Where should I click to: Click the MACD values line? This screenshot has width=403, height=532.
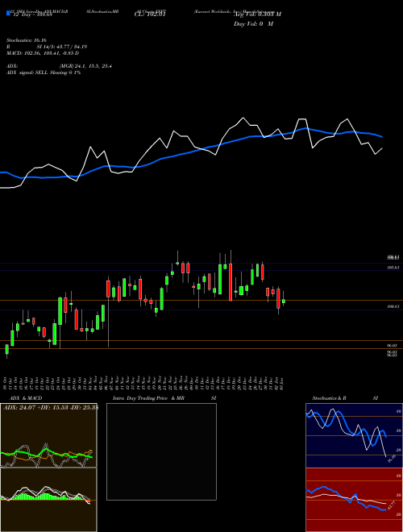click(43, 53)
